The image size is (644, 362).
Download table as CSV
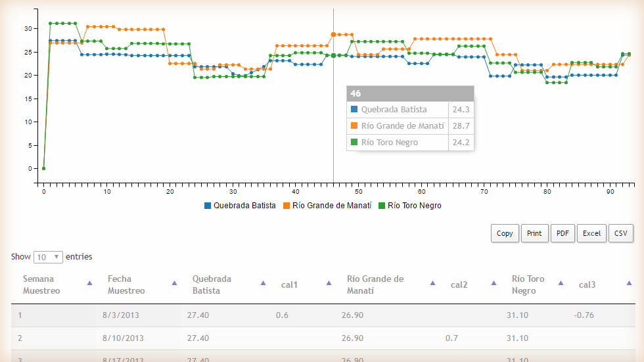[621, 233]
